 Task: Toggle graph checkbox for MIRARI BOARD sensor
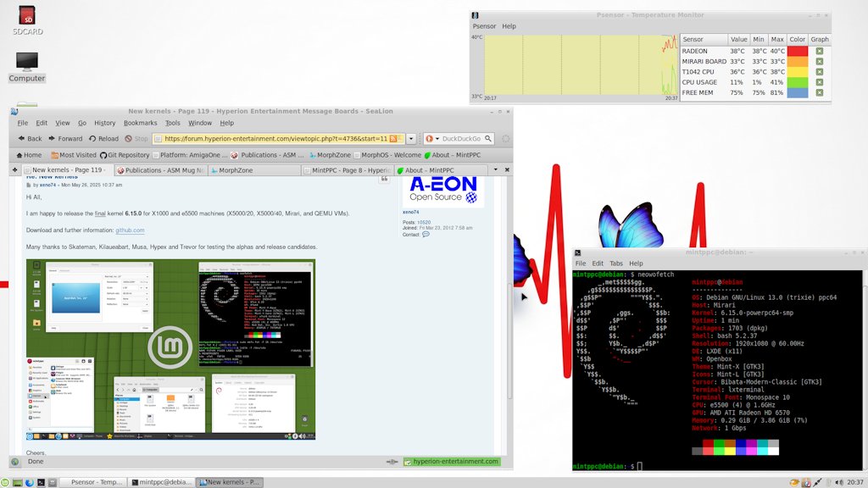(820, 61)
